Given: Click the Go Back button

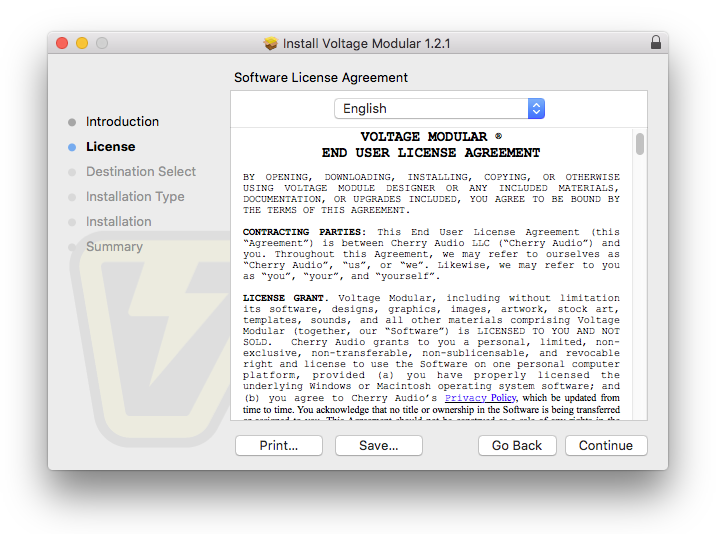Looking at the screenshot, I should [x=517, y=446].
